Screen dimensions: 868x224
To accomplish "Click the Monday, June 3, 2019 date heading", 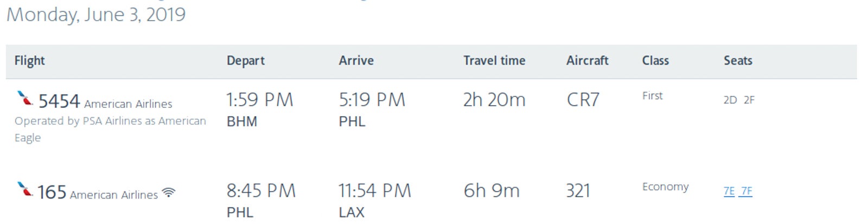I will (96, 15).
